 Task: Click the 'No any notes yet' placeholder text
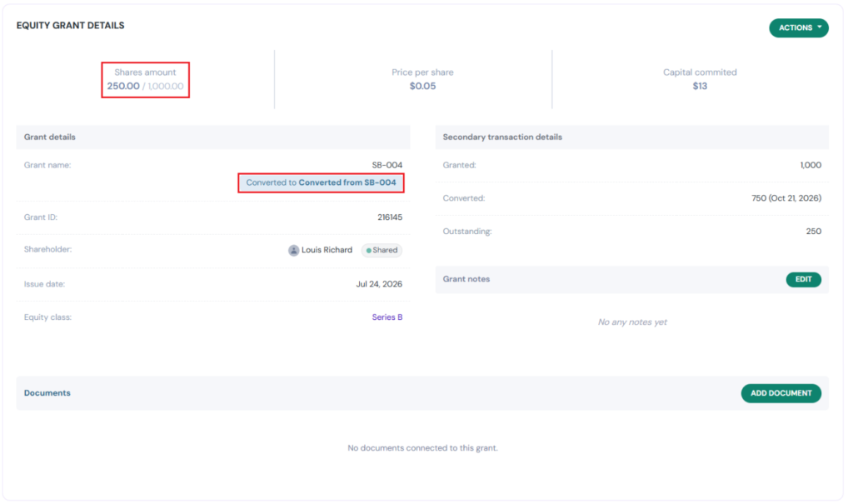(x=632, y=322)
